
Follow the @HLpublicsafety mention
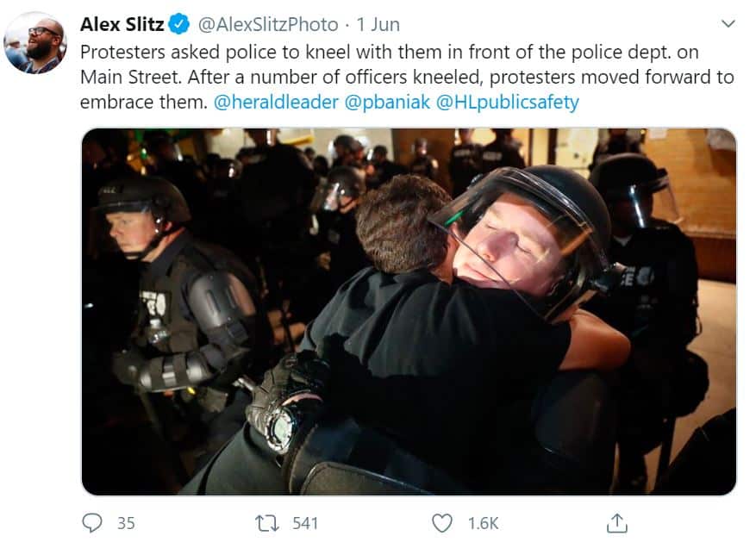pos(507,103)
